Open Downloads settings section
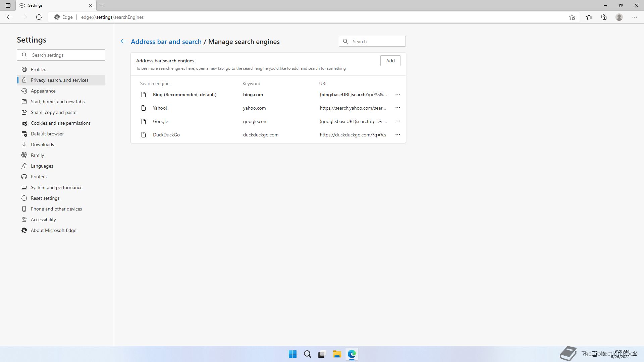Image resolution: width=644 pixels, height=362 pixels. [x=61, y=144]
